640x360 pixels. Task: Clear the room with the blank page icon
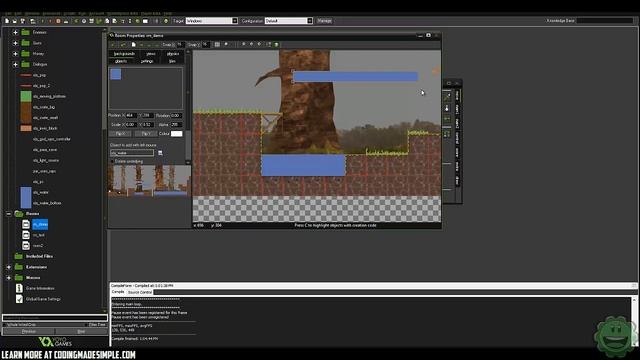133,44
